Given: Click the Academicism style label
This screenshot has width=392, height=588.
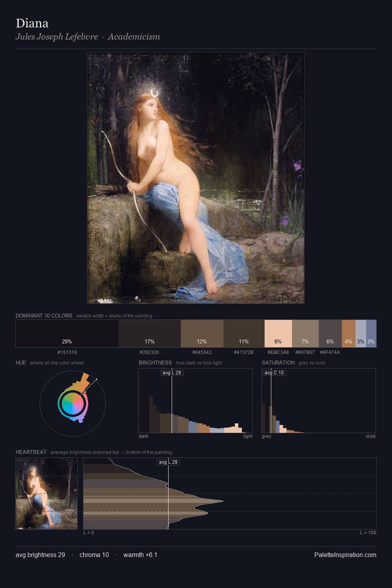Looking at the screenshot, I should click(134, 36).
